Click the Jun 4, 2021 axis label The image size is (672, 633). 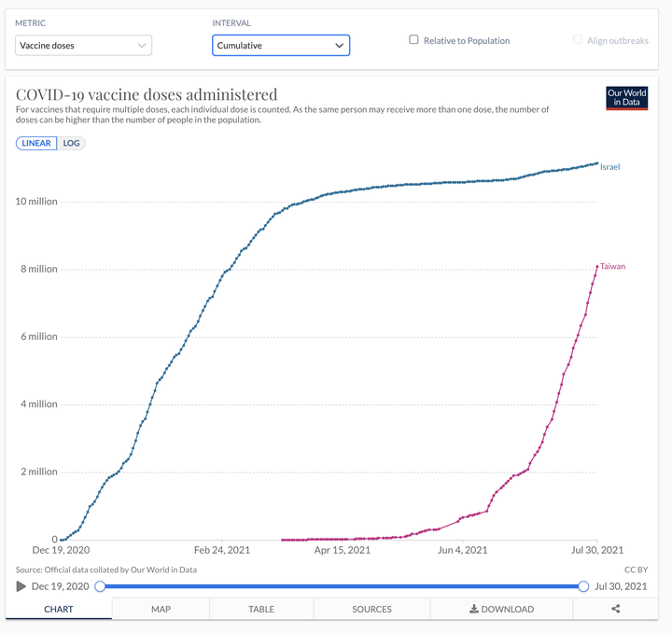(462, 550)
